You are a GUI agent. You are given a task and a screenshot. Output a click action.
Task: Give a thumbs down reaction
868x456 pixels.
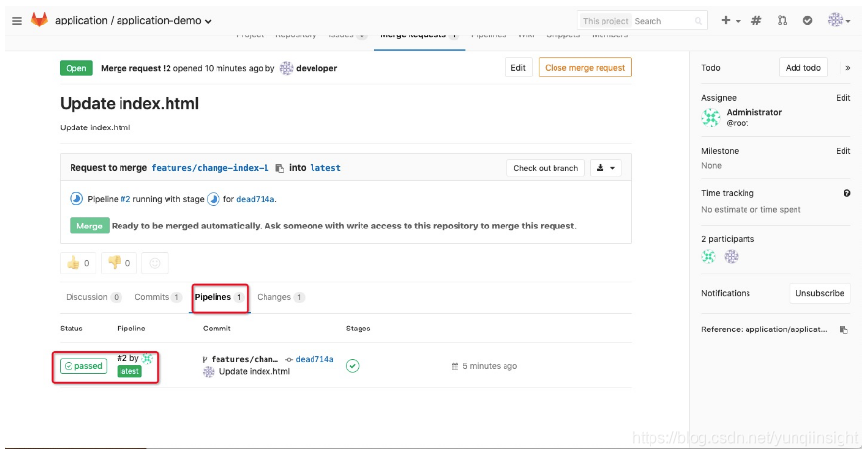[x=119, y=263]
